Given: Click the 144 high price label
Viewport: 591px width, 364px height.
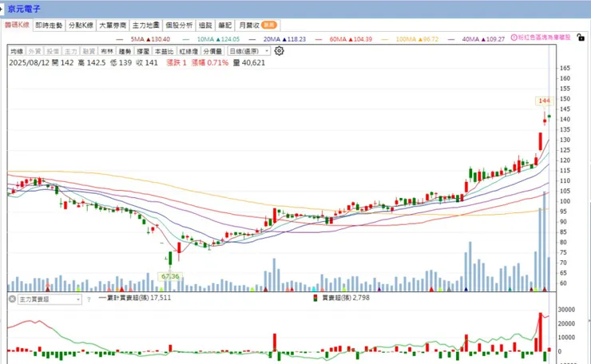Looking at the screenshot, I should point(544,101).
